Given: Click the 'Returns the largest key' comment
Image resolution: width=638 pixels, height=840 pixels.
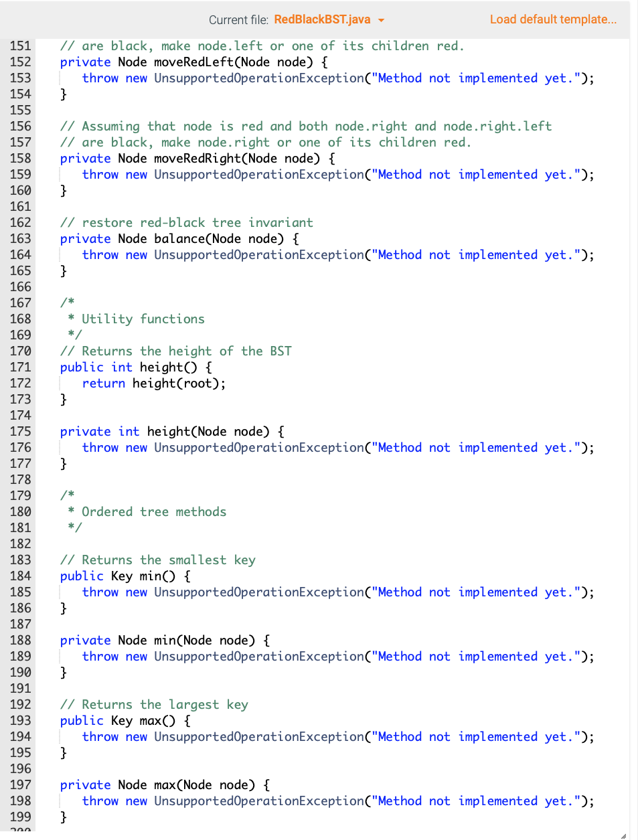Looking at the screenshot, I should pyautogui.click(x=154, y=705).
